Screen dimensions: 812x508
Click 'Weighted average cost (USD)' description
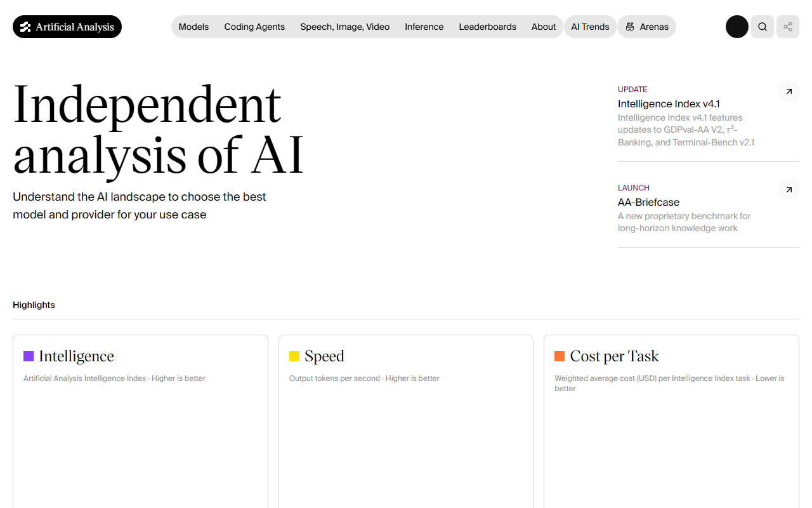pyautogui.click(x=669, y=384)
